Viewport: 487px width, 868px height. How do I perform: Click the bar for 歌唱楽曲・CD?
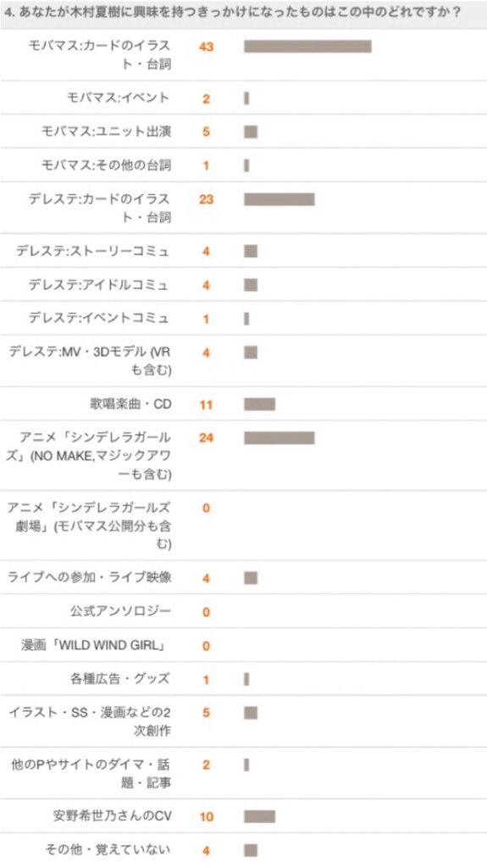(x=259, y=404)
